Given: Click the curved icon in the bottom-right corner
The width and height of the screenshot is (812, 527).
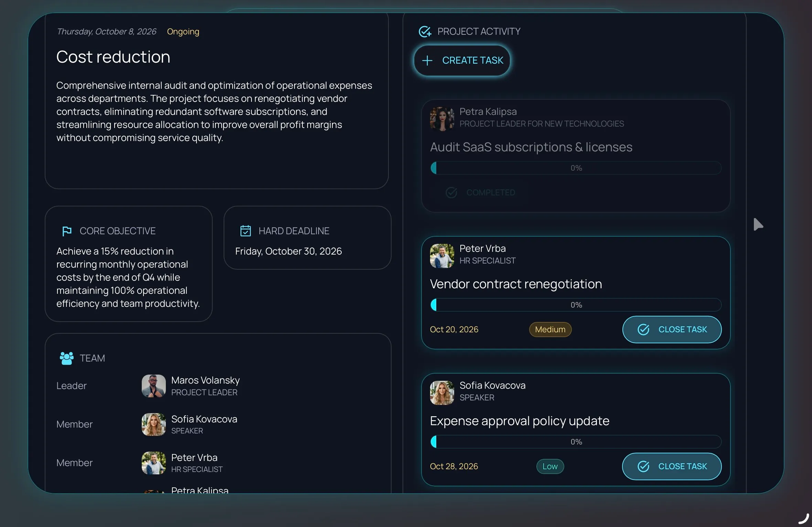Looking at the screenshot, I should click(x=804, y=519).
